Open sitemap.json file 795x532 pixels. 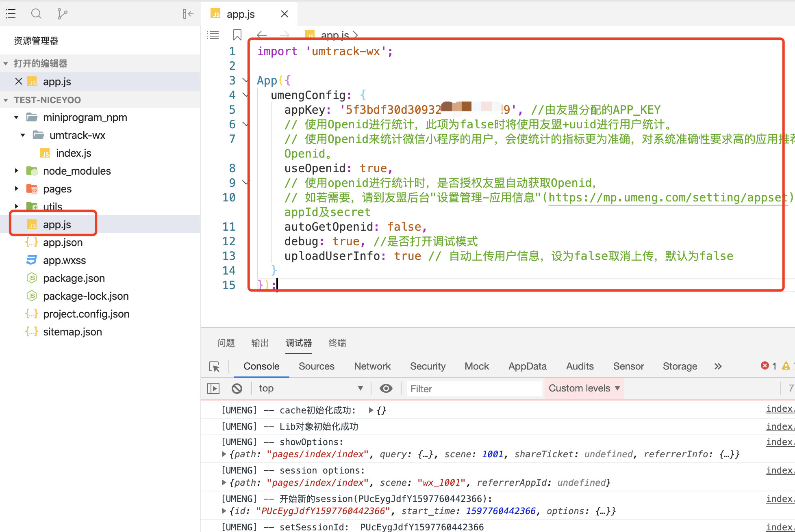pyautogui.click(x=72, y=332)
